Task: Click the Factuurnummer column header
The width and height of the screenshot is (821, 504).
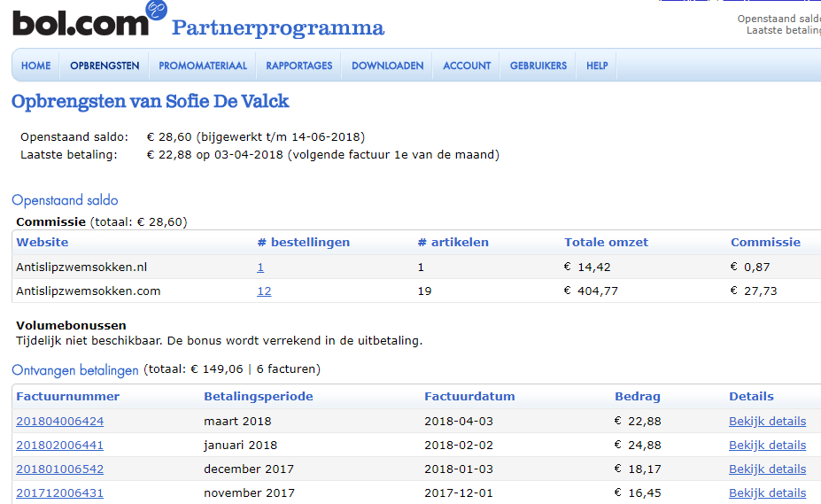Action: (67, 397)
